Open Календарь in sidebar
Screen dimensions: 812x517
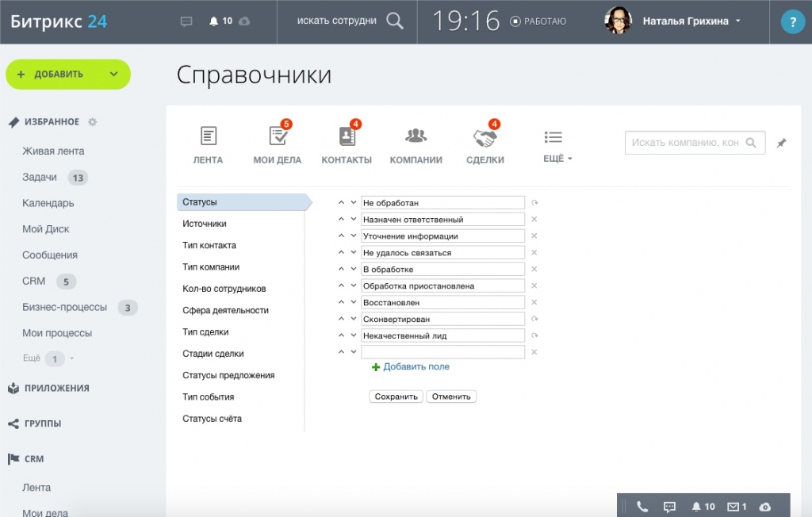pos(48,203)
